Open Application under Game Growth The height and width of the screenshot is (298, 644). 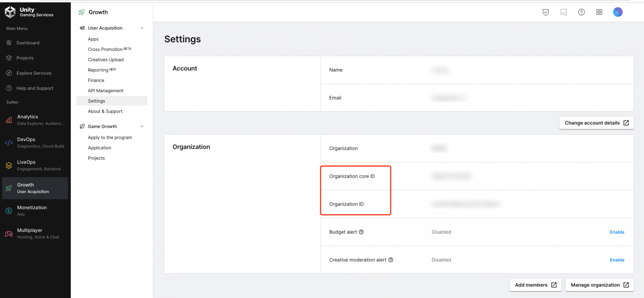click(x=99, y=148)
